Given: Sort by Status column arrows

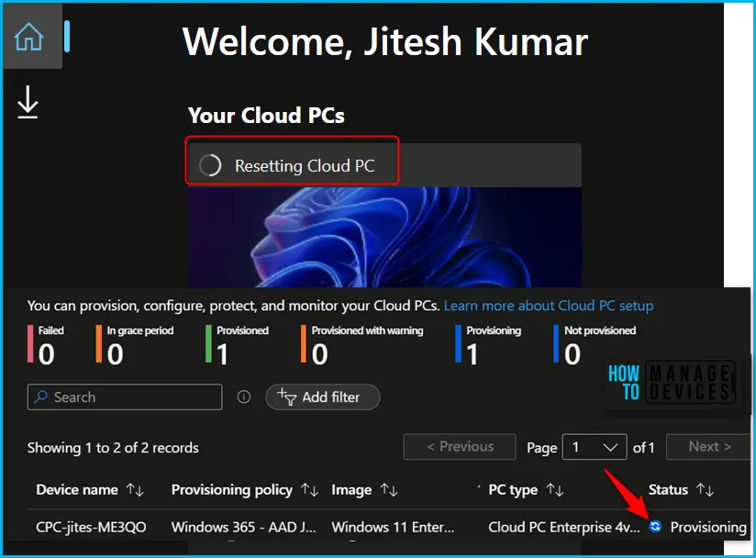Looking at the screenshot, I should pos(705,490).
